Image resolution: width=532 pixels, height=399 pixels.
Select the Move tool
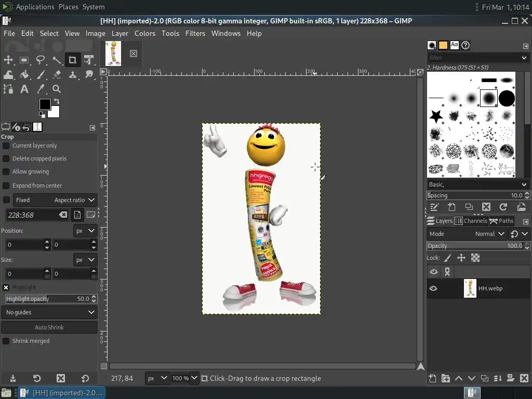coord(8,60)
